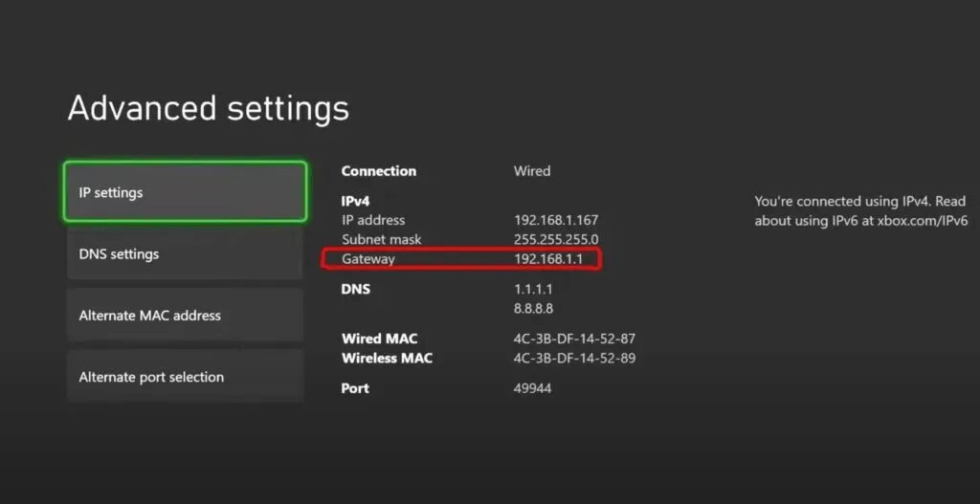The image size is (980, 504).
Task: Open DNS settings
Action: tap(185, 254)
